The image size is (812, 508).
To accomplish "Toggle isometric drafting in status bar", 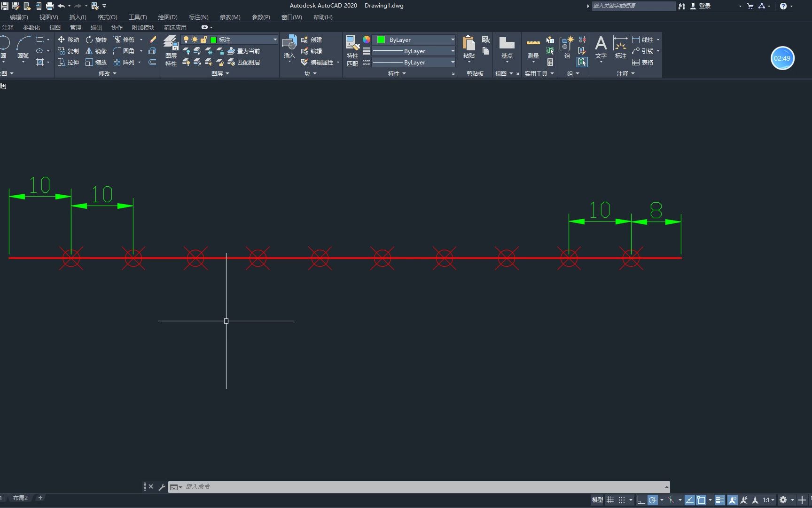I will [671, 500].
